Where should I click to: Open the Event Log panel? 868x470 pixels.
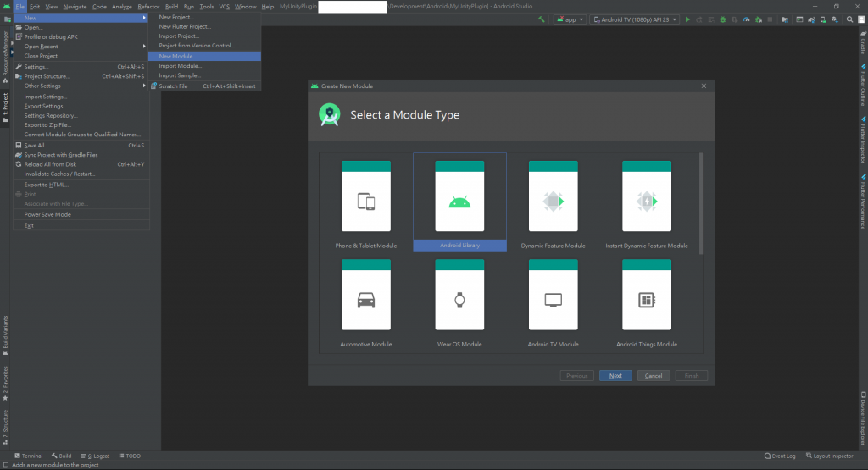click(780, 456)
